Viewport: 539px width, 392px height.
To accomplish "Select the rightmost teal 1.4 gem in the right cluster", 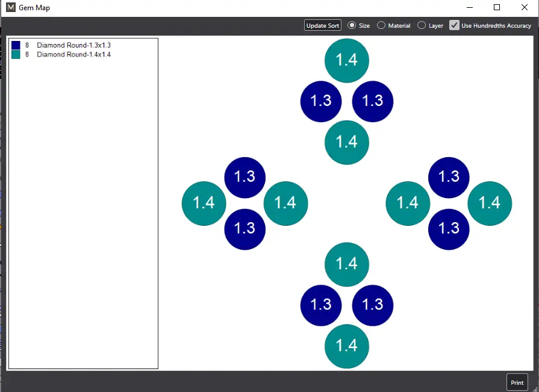I will coord(489,204).
